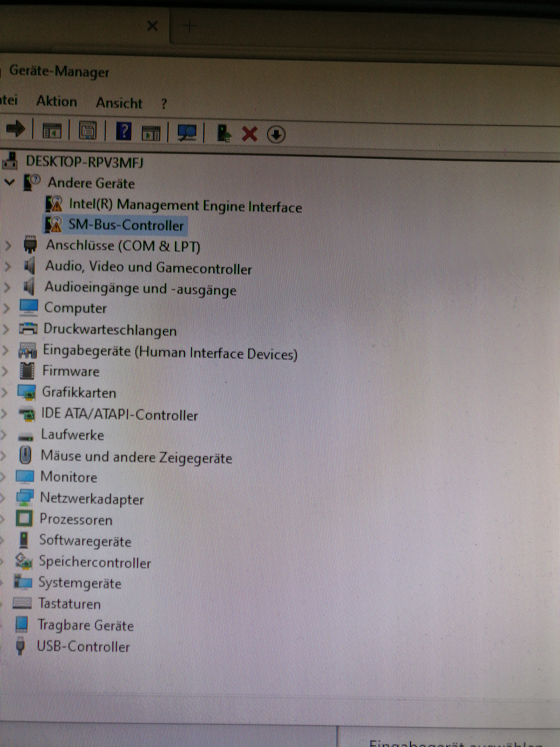Select the SM-Bus-Controller device
This screenshot has width=560, height=747.
pyautogui.click(x=126, y=225)
